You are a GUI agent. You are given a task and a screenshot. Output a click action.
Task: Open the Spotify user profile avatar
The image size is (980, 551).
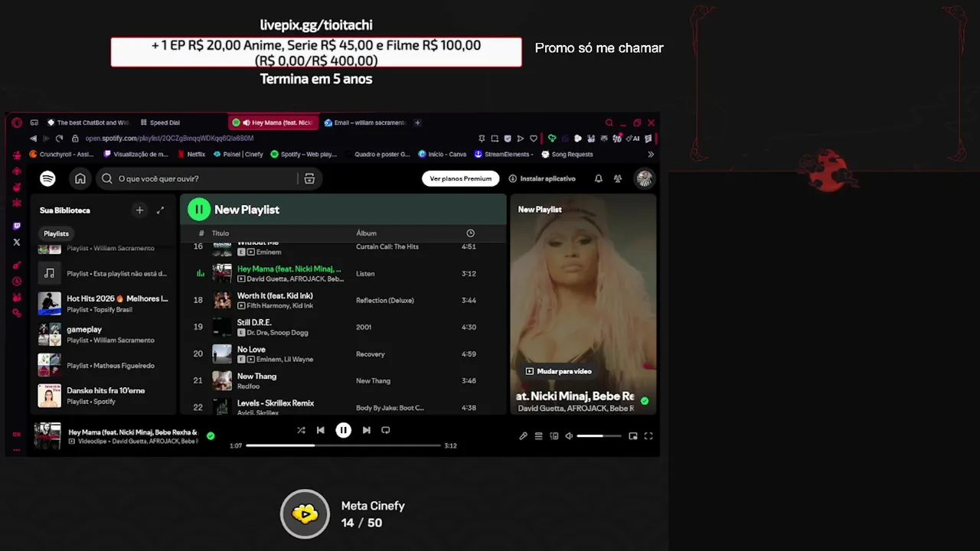645,178
